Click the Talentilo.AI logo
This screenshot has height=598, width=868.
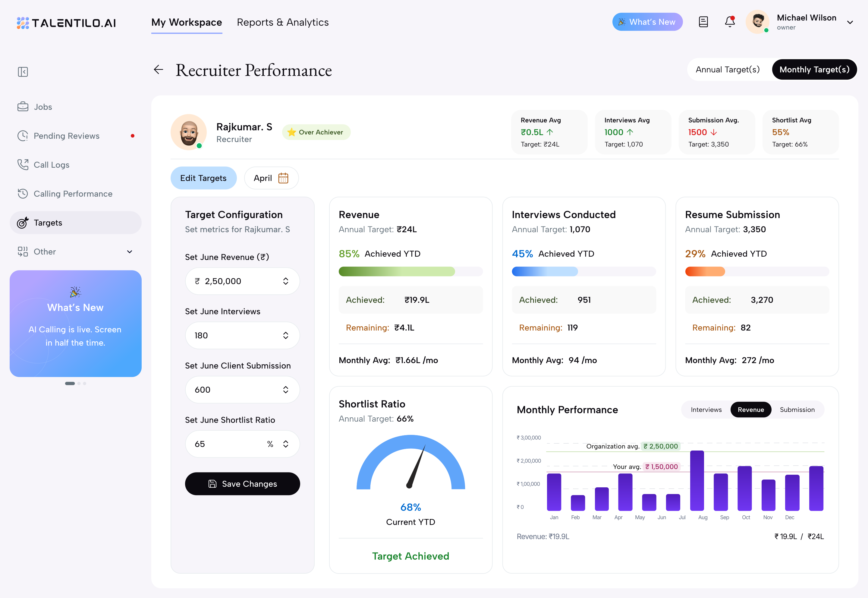[x=66, y=23]
